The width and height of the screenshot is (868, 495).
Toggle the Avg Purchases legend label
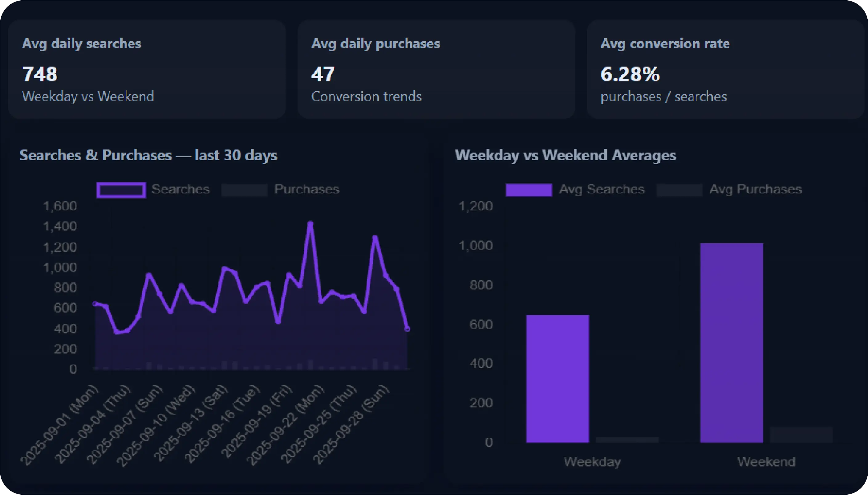[755, 189]
